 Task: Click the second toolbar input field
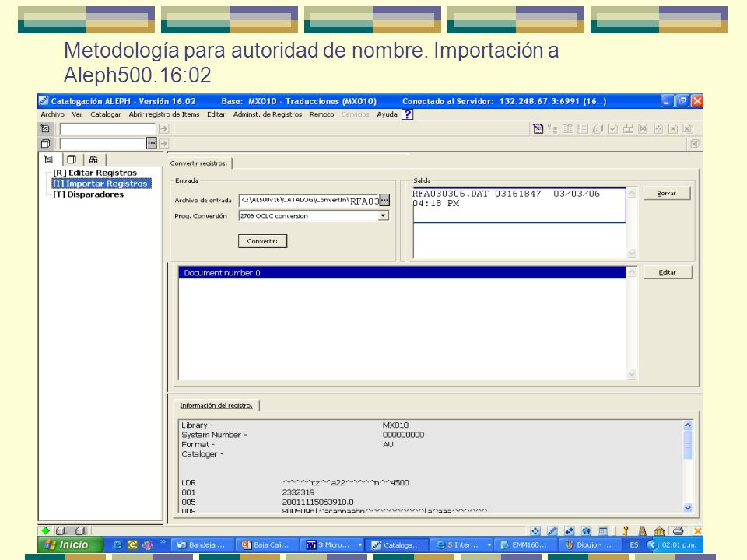point(103,143)
